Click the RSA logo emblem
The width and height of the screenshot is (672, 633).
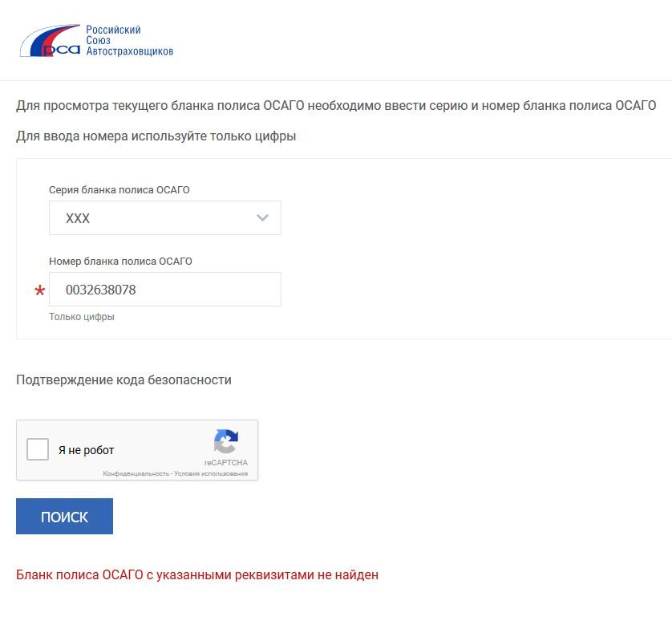coord(51,41)
